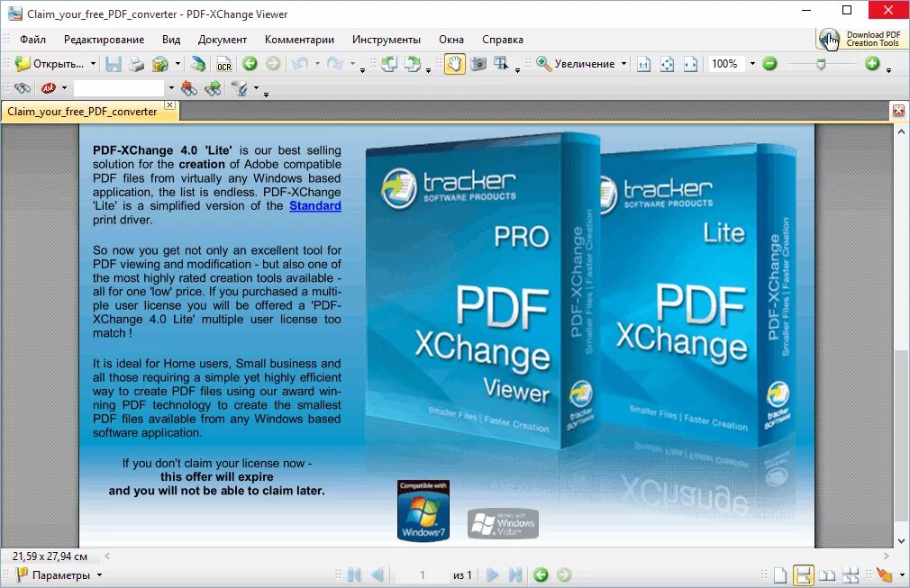Click red close-all-tabs button at right
The height and width of the screenshot is (588, 910).
(898, 110)
